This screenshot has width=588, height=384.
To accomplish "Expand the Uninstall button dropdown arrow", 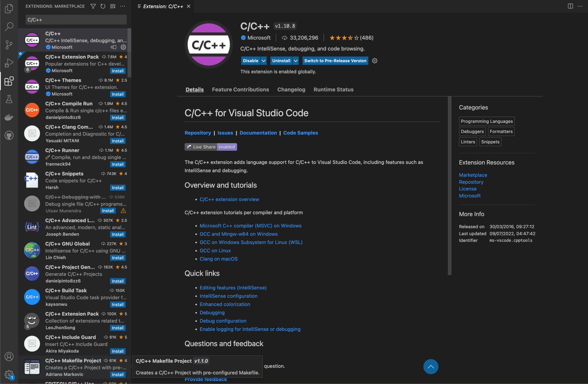I will point(295,61).
